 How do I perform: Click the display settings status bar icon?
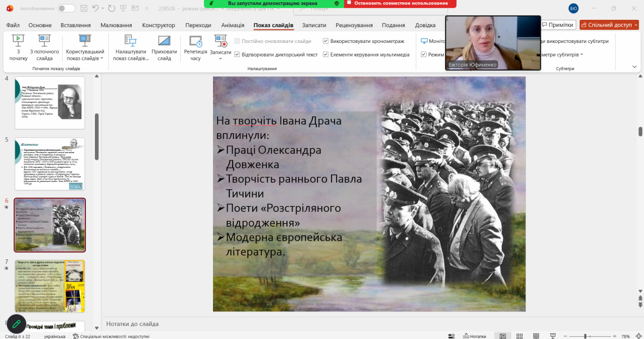[451, 336]
